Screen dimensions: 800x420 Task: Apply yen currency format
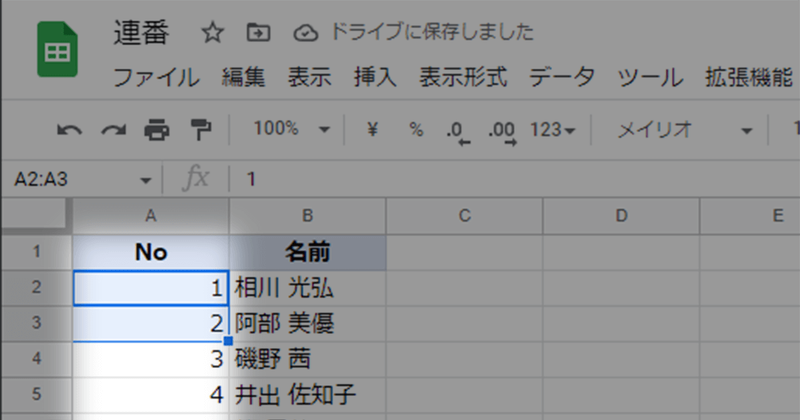[x=373, y=129]
